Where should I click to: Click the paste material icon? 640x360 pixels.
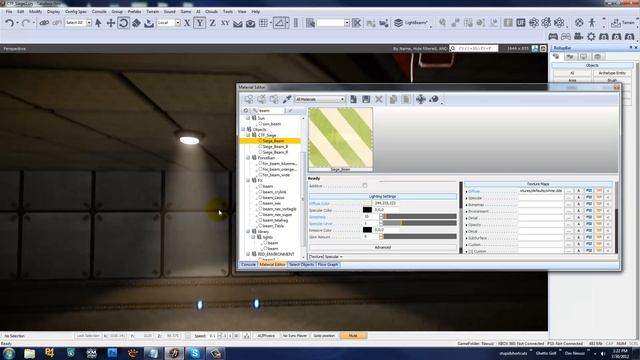(x=406, y=99)
